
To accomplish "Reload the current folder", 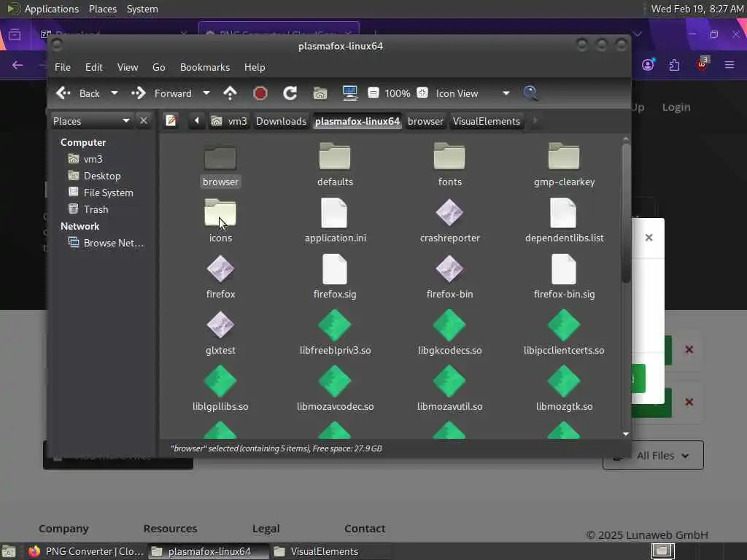I will point(290,93).
